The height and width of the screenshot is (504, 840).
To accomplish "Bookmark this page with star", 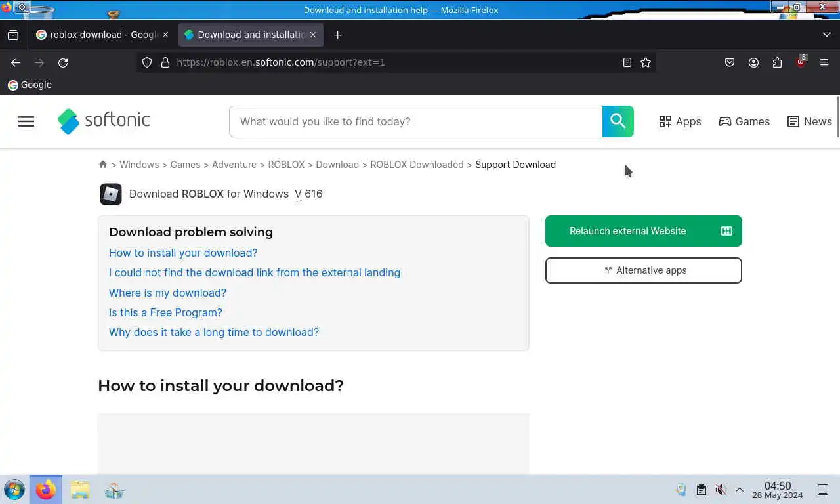I will coord(646,62).
